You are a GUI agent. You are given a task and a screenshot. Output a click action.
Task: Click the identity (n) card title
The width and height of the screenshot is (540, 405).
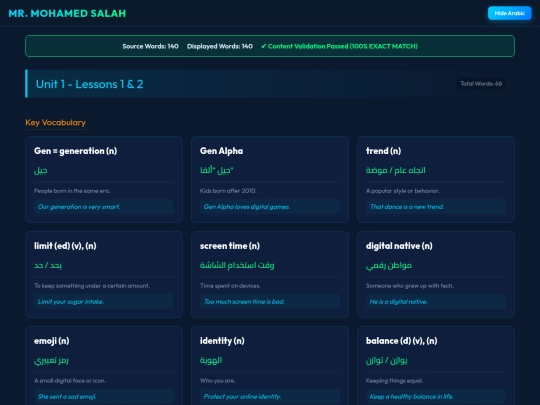point(222,341)
